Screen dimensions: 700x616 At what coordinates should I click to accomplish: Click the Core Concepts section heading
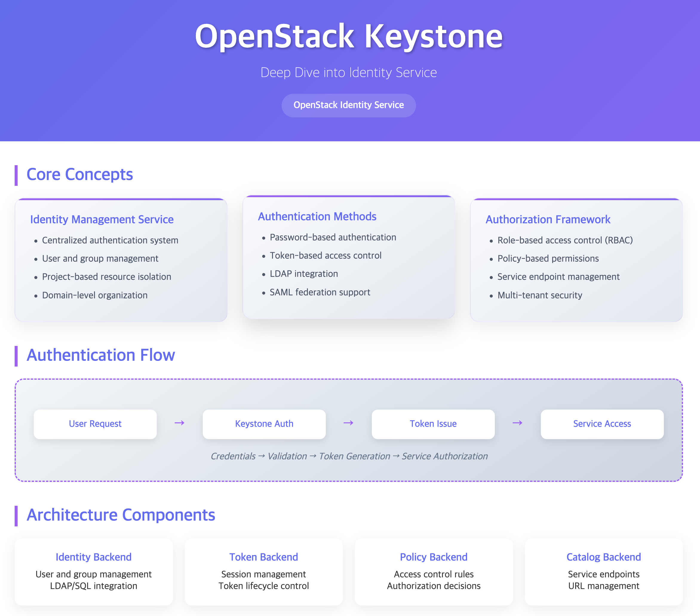[79, 174]
